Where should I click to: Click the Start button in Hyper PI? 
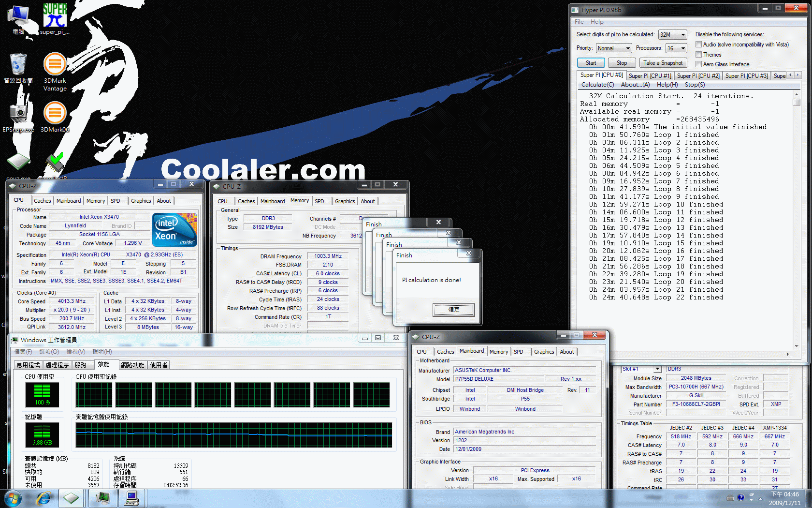click(591, 63)
